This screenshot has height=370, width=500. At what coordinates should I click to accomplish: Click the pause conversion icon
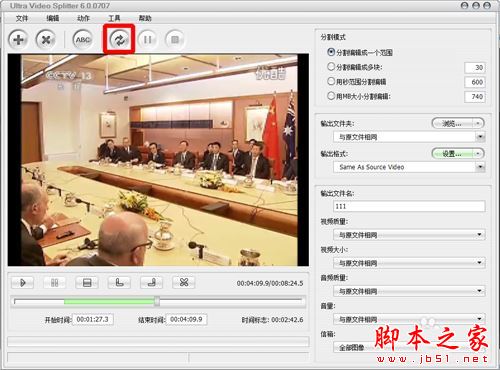tap(147, 40)
